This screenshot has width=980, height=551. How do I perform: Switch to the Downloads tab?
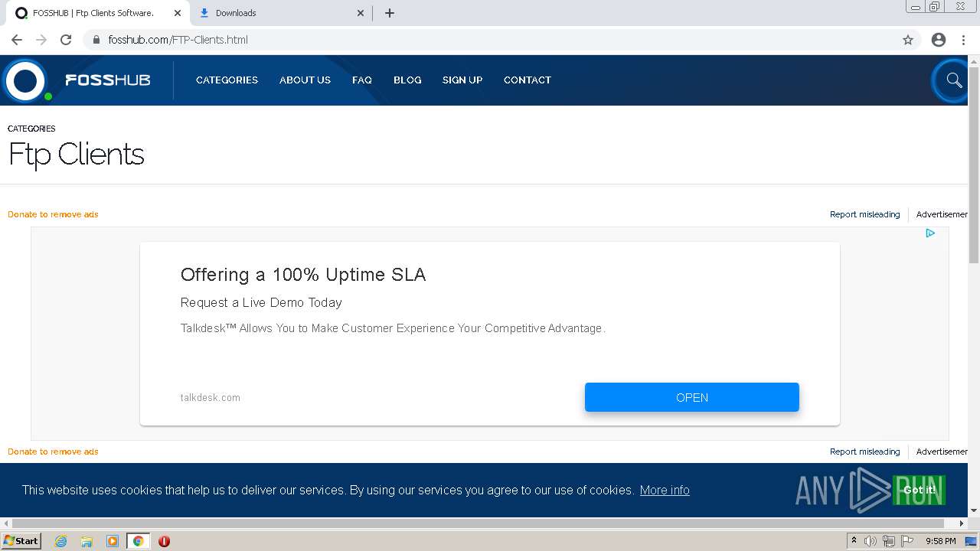coord(279,13)
